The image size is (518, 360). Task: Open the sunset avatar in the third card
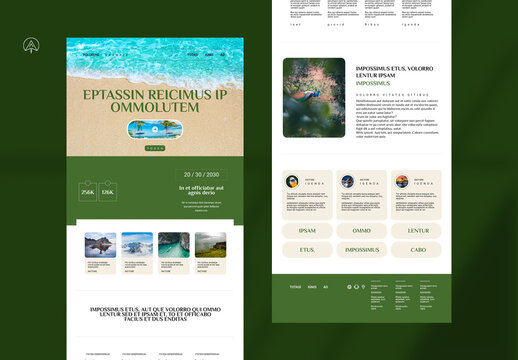coord(402,182)
